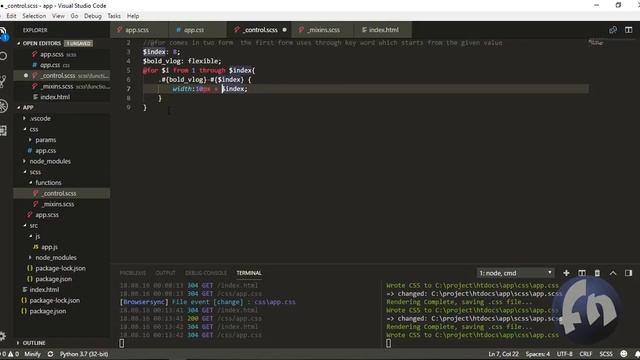Open the Search view in activity bar
640x360 pixels.
pyautogui.click(x=3, y=56)
